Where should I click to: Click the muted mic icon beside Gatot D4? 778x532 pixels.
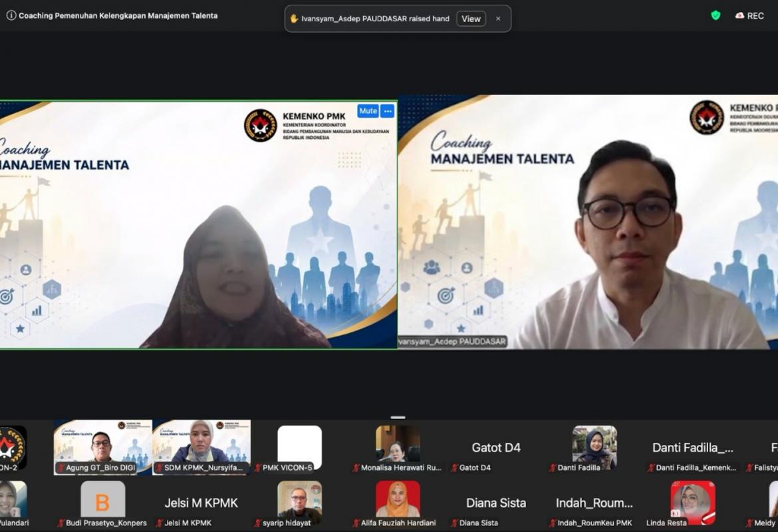coord(454,467)
